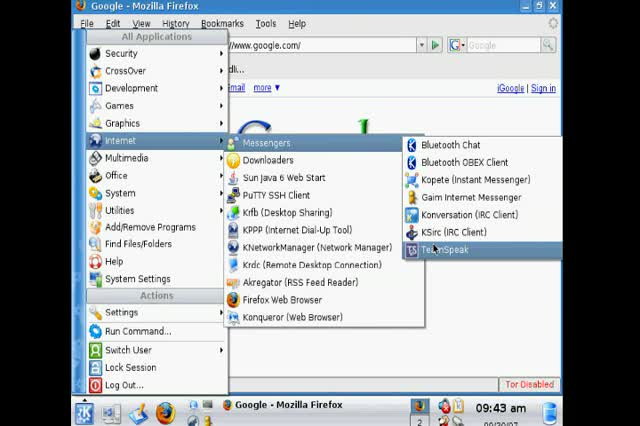Click the Firefox taskbar window entry
This screenshot has height=426, width=640.
point(282,405)
